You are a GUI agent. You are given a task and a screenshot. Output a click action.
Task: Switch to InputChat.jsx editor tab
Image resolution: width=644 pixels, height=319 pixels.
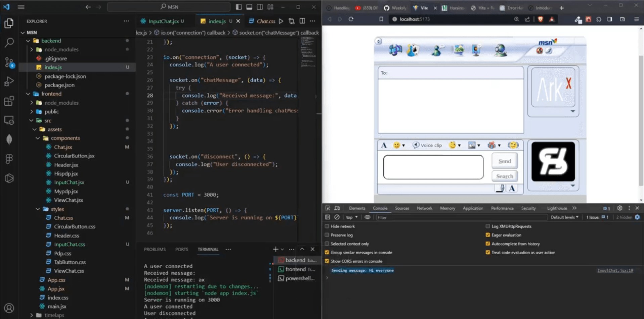tap(164, 21)
